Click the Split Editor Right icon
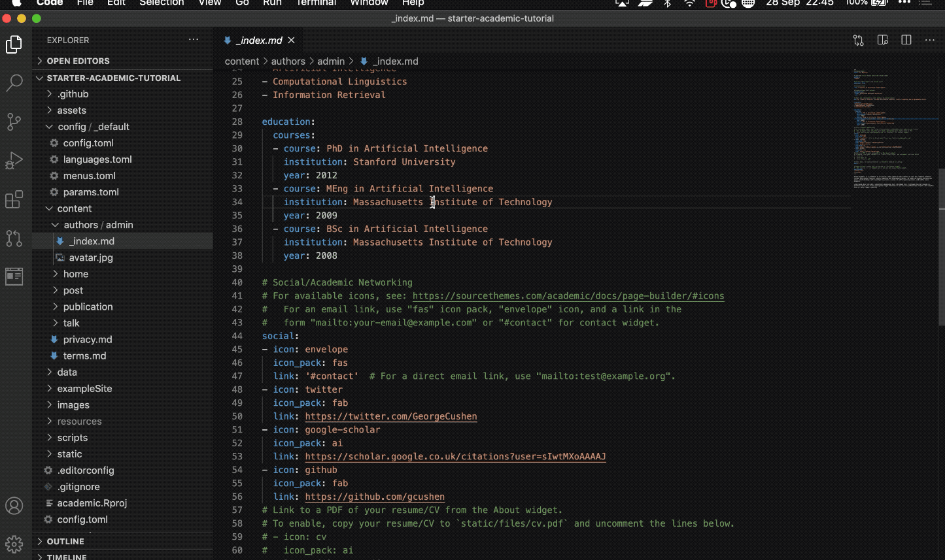The image size is (945, 560). [906, 41]
